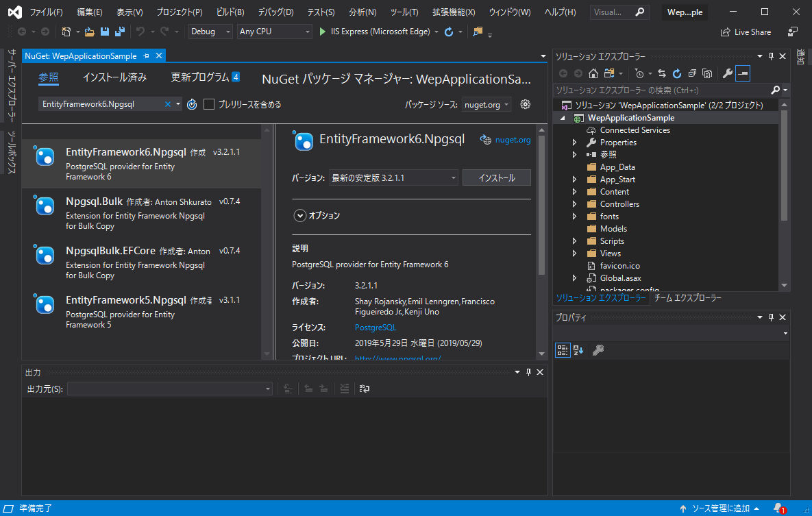Collapse All in Solution Explorer
The image size is (812, 516).
tap(692, 73)
